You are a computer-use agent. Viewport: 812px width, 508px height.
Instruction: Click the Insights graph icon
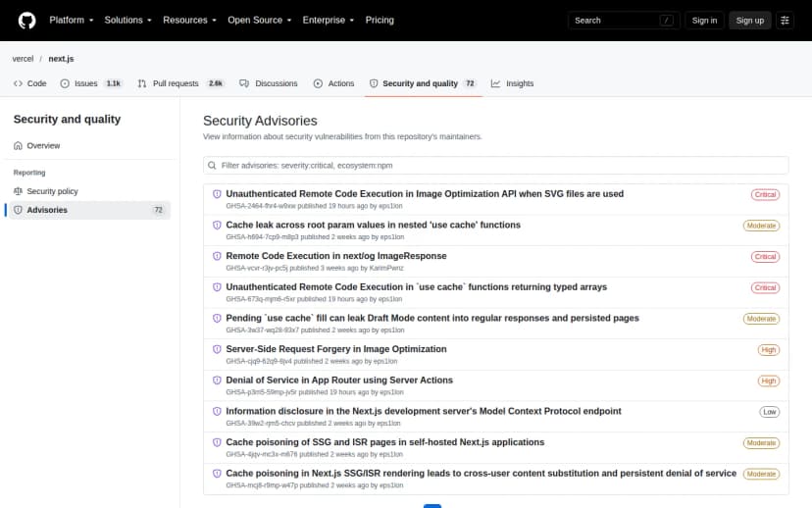point(495,83)
